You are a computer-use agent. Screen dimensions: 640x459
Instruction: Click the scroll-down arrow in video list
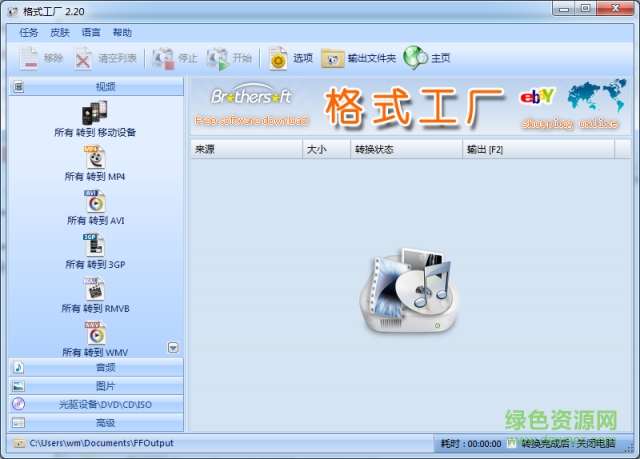pos(173,348)
